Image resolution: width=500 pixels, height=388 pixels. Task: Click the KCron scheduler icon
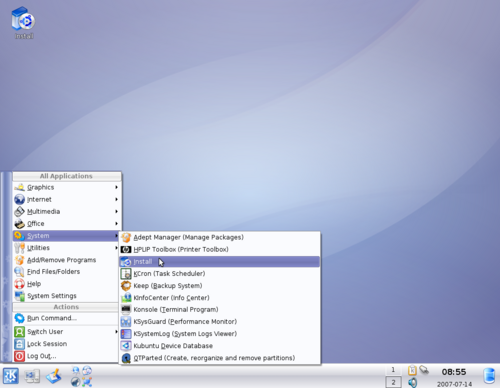click(x=126, y=274)
